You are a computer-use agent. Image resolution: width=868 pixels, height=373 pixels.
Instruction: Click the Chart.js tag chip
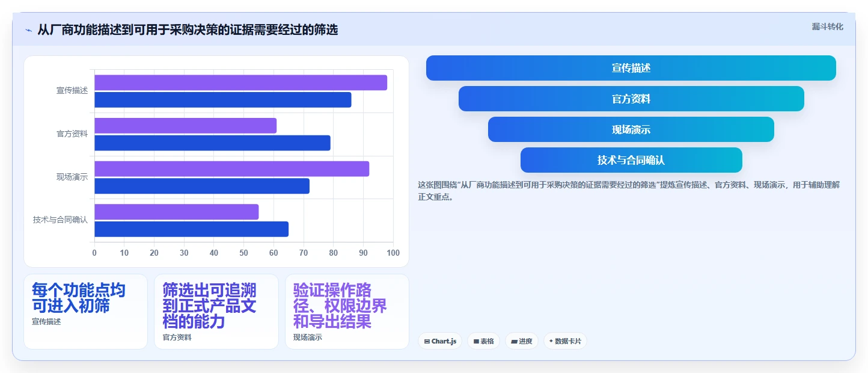(440, 341)
